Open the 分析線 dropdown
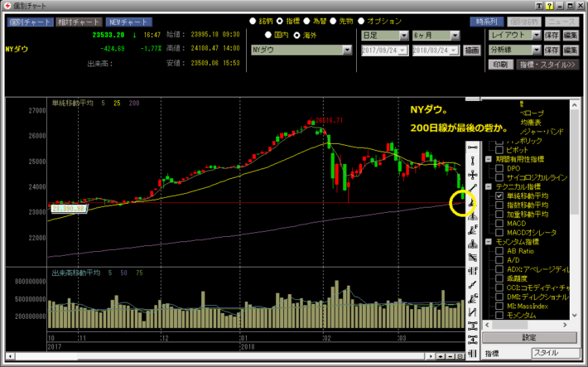The height and width of the screenshot is (367, 588). tap(537, 50)
